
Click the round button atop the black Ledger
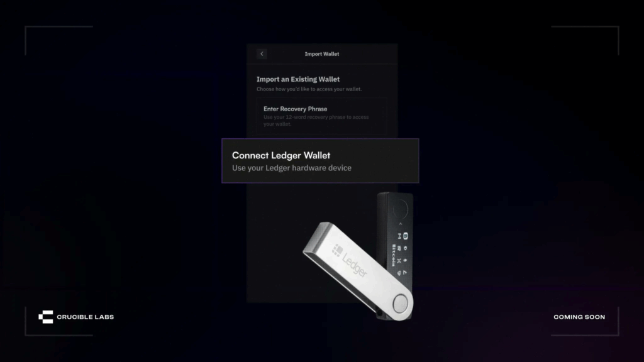pos(400,210)
